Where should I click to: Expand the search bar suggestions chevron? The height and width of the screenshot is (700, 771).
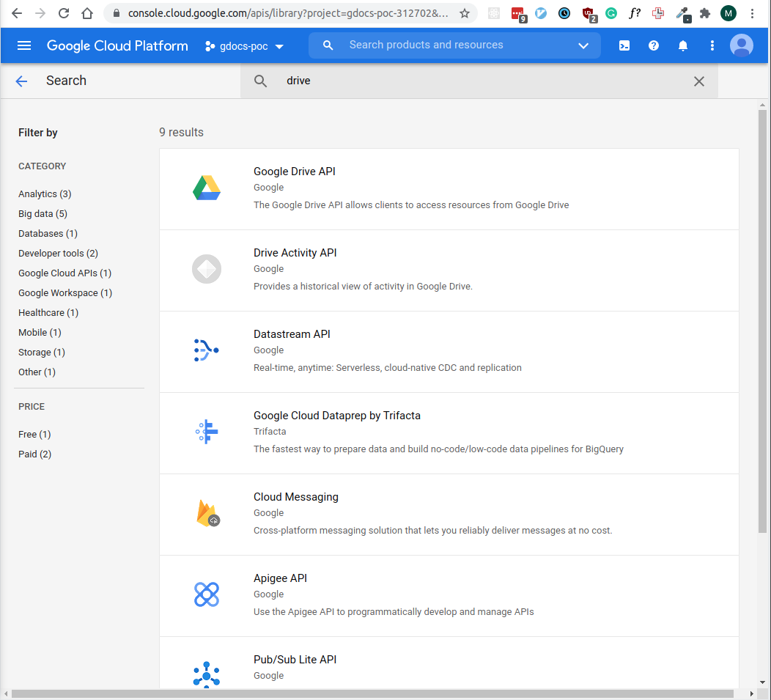[583, 45]
